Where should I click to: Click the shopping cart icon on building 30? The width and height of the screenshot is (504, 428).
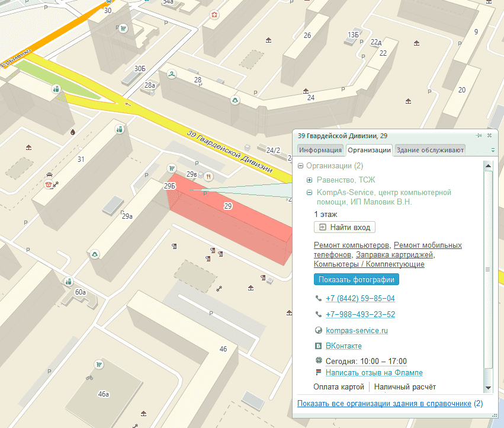pos(123,28)
